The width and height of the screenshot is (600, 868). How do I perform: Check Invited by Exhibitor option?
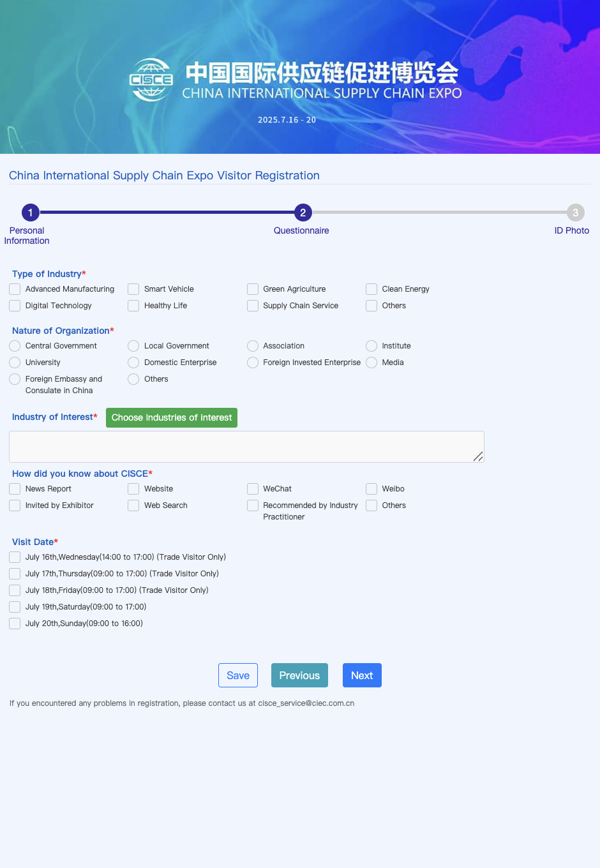click(15, 505)
